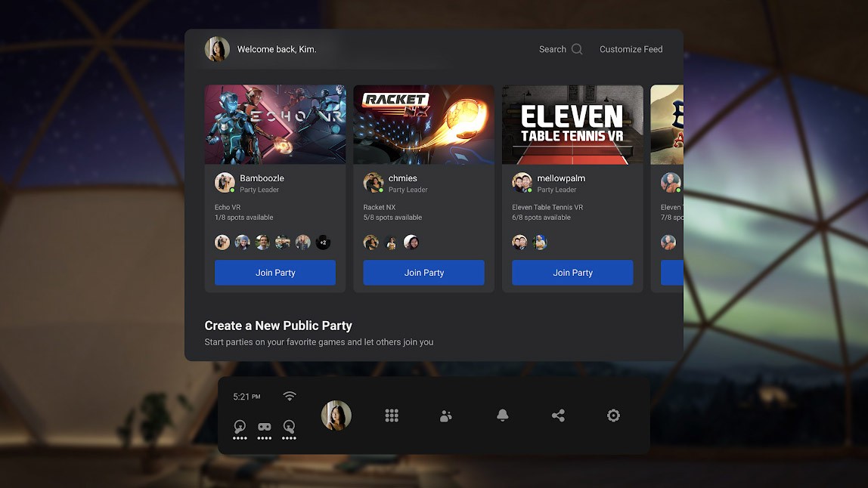
Task: Click the left controller status icon
Action: [240, 428]
